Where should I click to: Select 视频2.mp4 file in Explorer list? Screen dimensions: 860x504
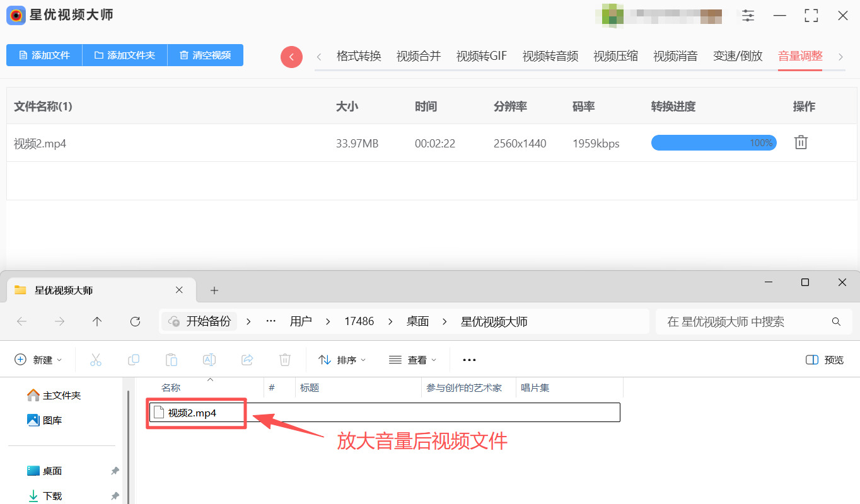coord(192,413)
